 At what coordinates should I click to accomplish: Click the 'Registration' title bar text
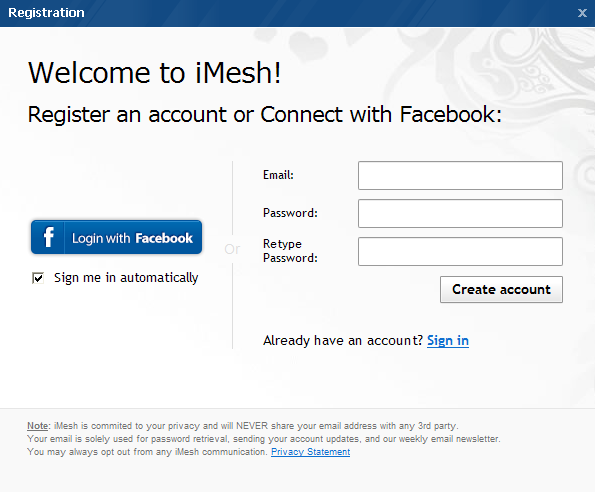point(46,13)
